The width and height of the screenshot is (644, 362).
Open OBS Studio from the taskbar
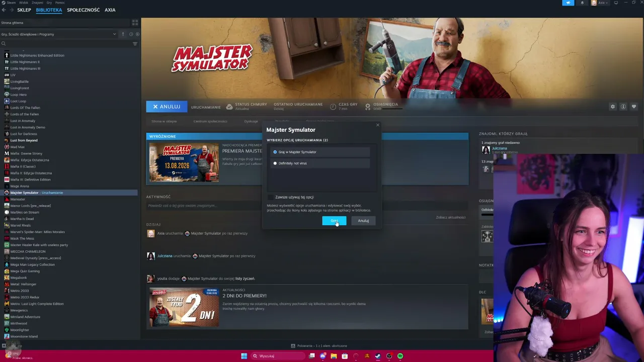coord(389,356)
